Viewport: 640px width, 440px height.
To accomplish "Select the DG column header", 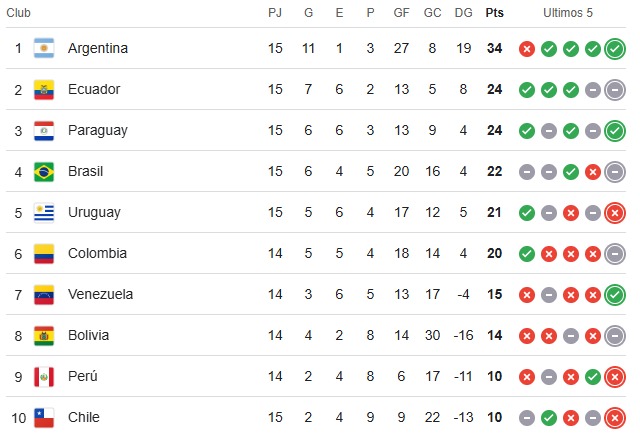I will coord(463,13).
